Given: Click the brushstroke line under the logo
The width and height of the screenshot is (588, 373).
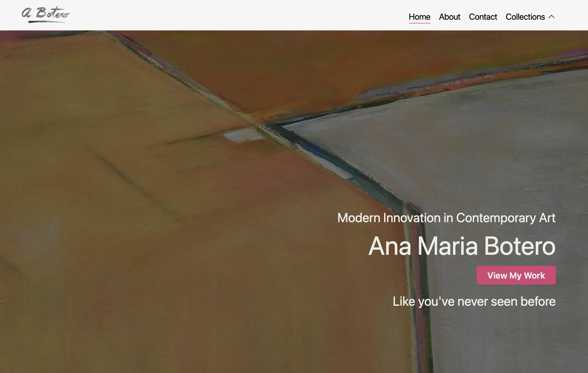Looking at the screenshot, I should pyautogui.click(x=47, y=22).
